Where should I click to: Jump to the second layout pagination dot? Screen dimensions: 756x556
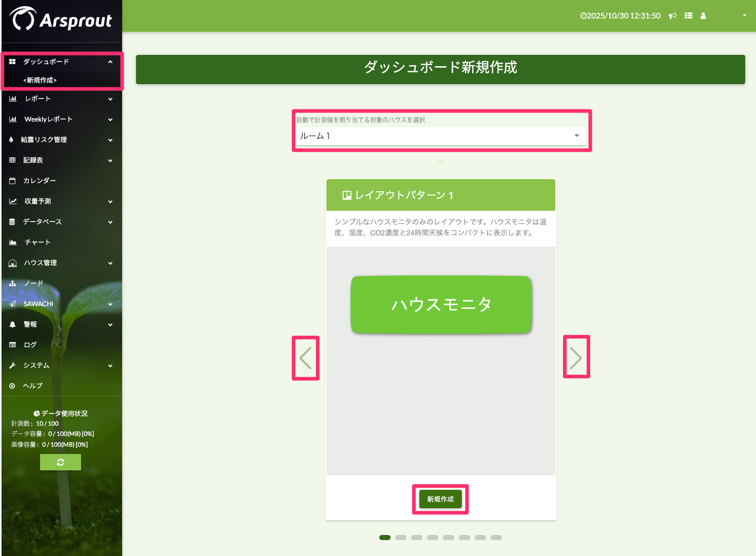(x=401, y=538)
